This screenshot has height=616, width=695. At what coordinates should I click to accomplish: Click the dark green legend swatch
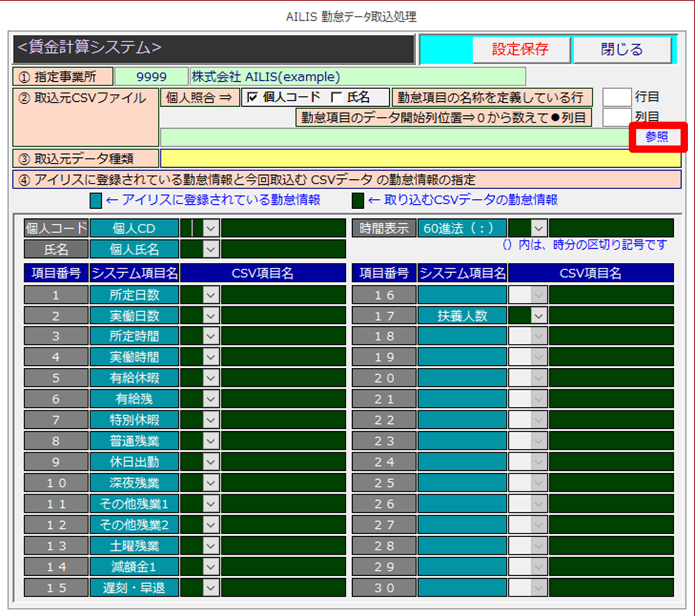(358, 201)
